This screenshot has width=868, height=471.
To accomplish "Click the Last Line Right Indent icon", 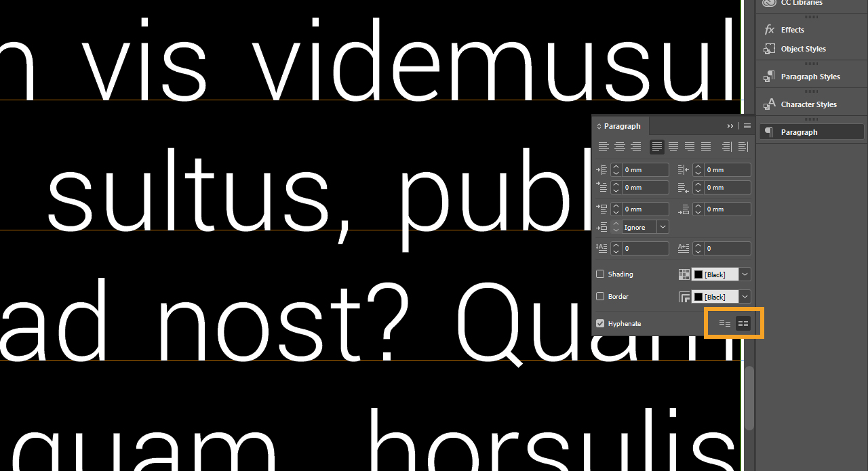I will (684, 187).
